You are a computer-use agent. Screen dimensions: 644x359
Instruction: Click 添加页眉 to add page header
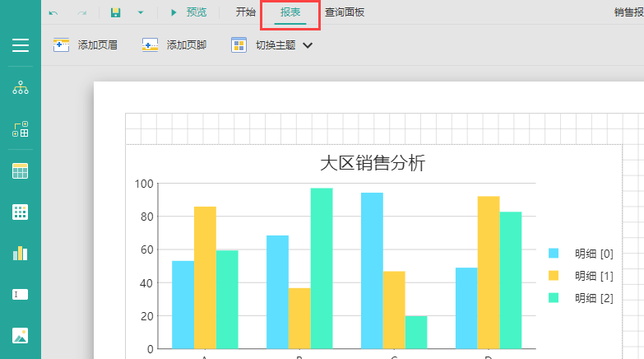[86, 45]
